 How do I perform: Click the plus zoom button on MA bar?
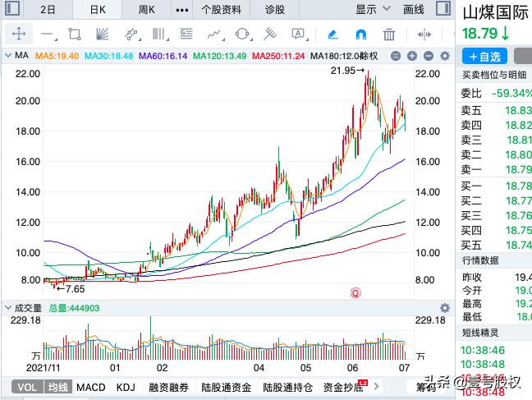[x=412, y=56]
